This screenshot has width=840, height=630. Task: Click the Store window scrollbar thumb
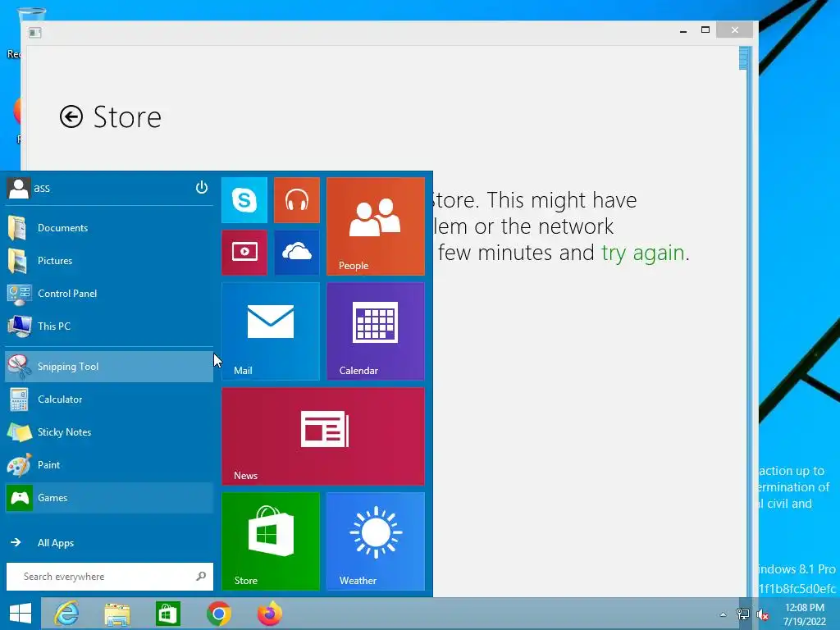(x=743, y=58)
